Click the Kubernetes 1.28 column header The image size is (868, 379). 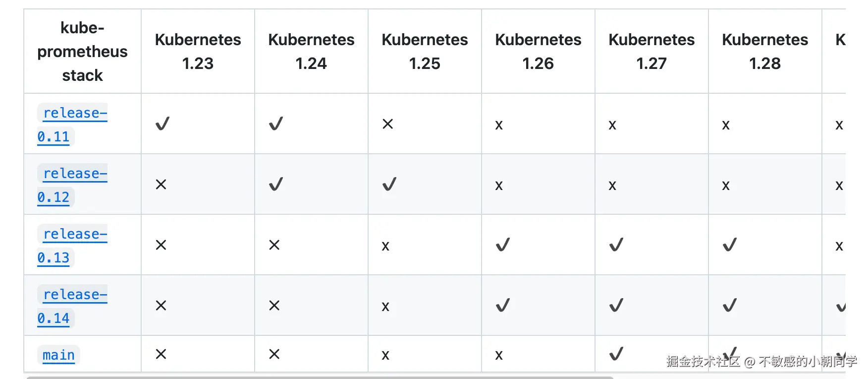coord(765,52)
